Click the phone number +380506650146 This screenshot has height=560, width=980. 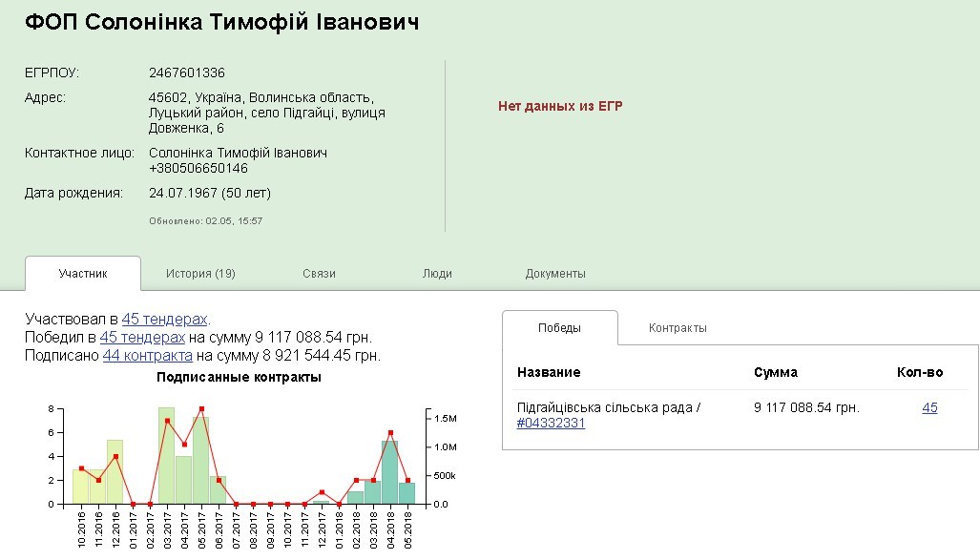click(x=198, y=168)
